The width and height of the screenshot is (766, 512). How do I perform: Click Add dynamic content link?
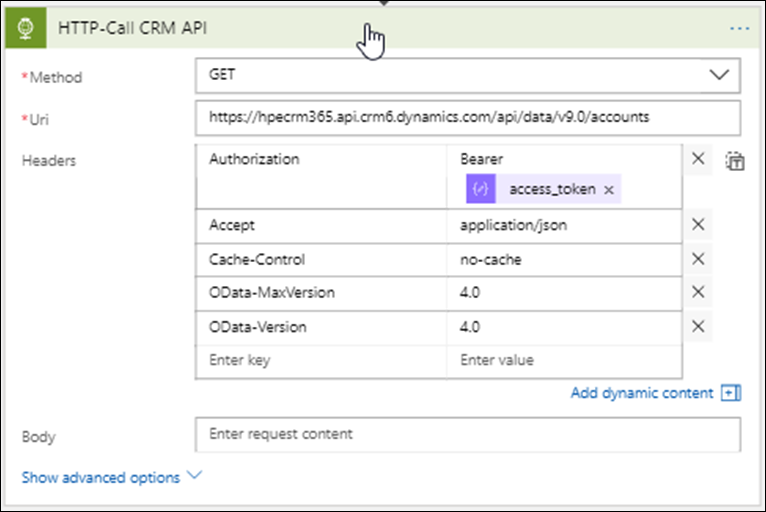point(642,393)
